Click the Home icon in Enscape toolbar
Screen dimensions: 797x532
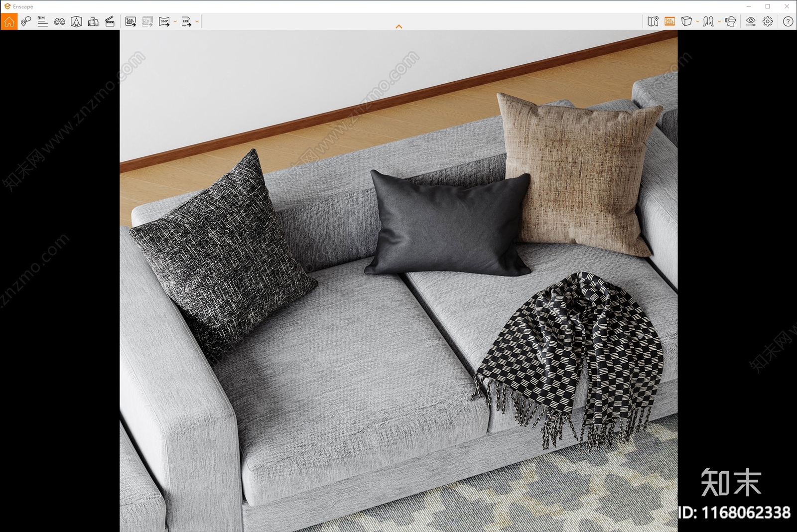tap(9, 21)
